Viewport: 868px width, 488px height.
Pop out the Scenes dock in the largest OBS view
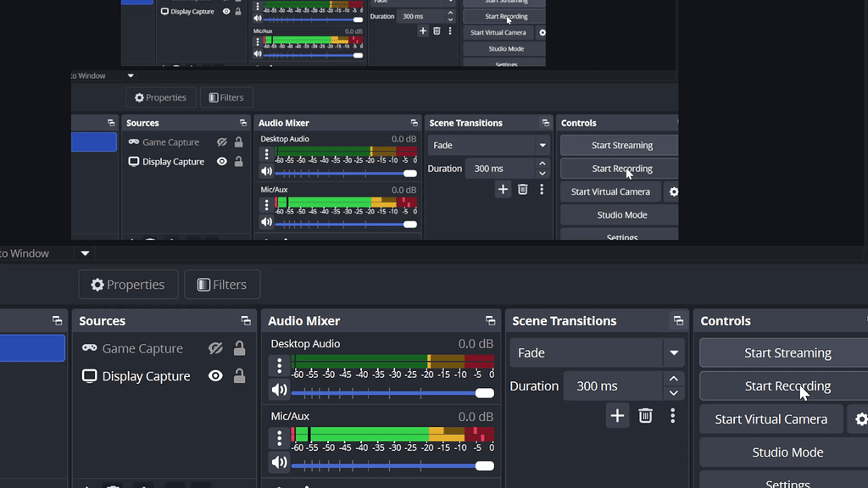point(57,321)
